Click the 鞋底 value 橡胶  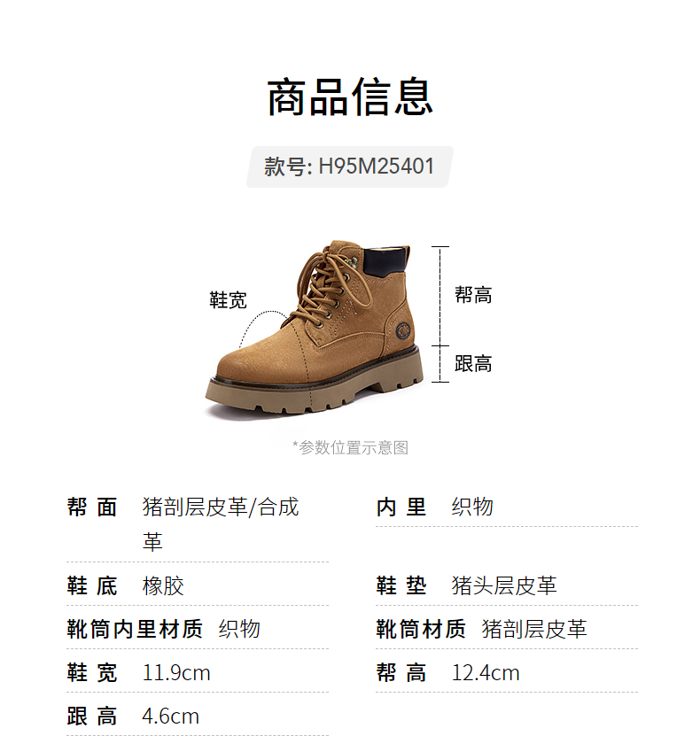click(163, 586)
